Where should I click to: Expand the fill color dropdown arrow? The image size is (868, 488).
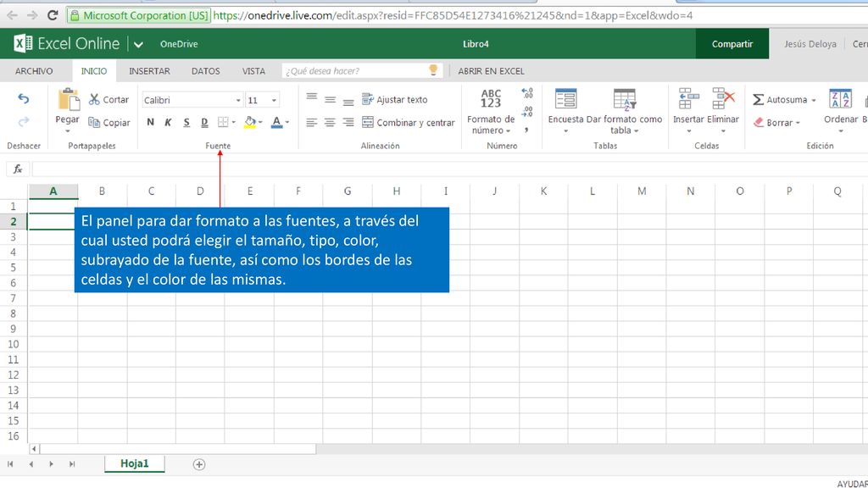coord(260,122)
